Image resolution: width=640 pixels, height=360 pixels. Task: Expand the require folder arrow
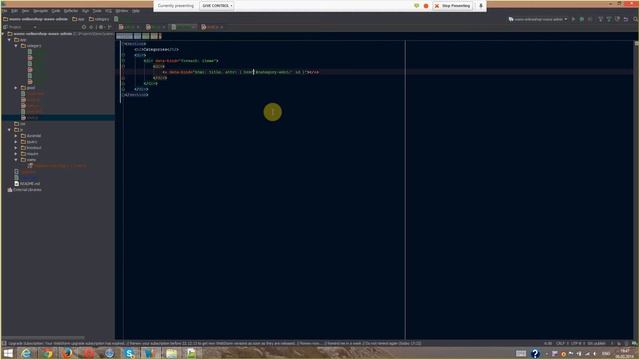(x=16, y=154)
